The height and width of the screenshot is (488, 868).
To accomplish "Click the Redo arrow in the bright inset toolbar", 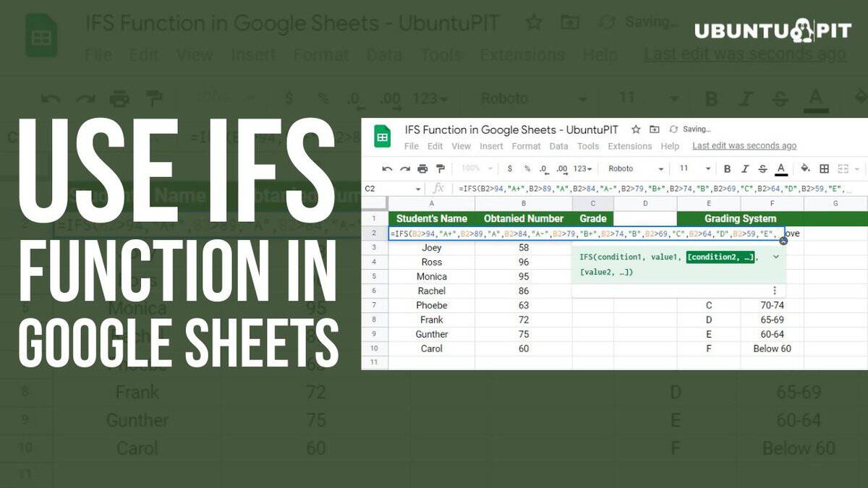I will coord(405,168).
